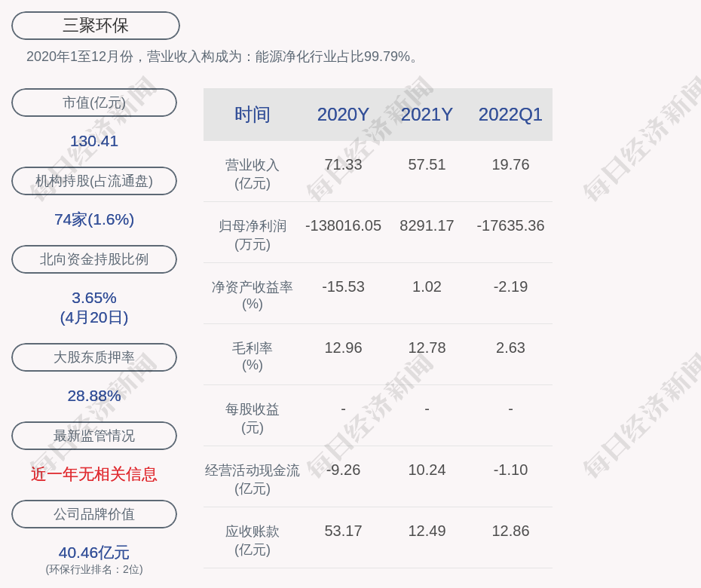Click the 时间 table header cell
The image size is (701, 588).
(x=253, y=115)
